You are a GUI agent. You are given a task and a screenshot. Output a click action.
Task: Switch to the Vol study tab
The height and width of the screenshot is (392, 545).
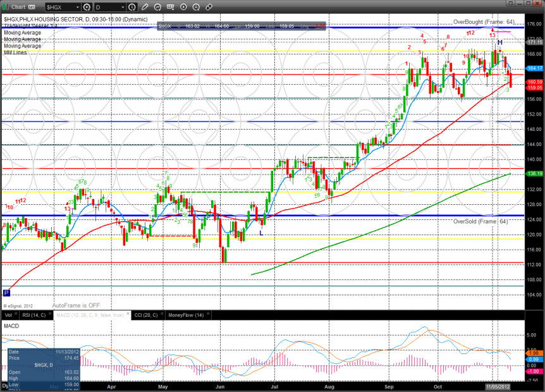tap(8, 315)
